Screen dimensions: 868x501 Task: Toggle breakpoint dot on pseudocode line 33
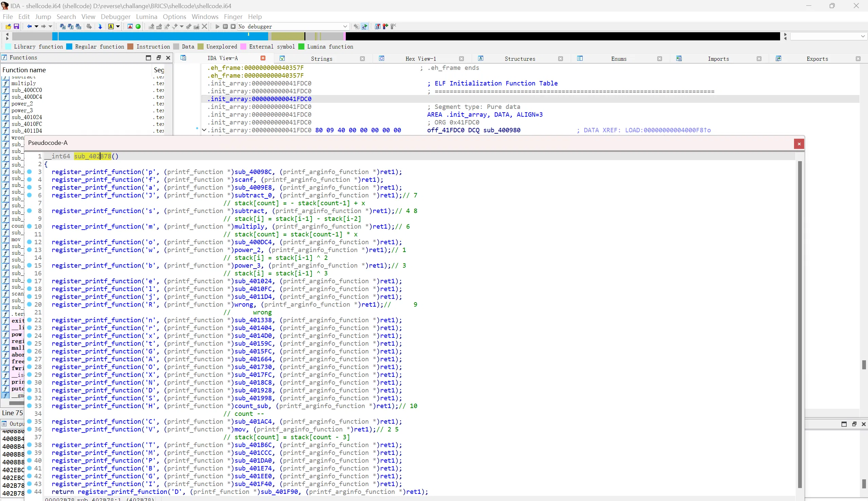coord(30,406)
